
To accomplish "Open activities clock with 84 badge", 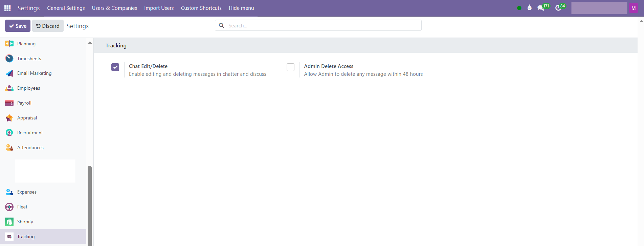I will click(560, 7).
